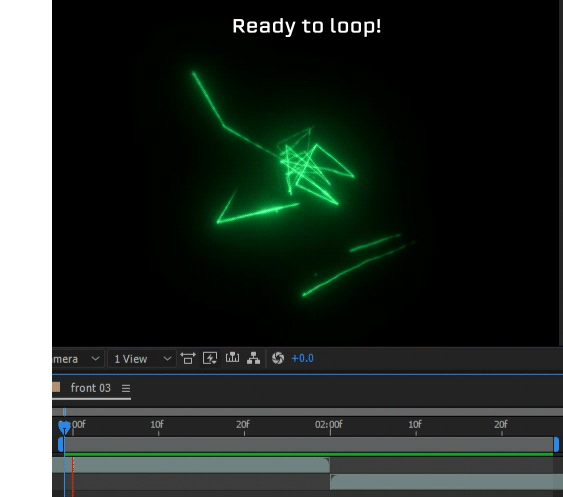The image size is (563, 497).
Task: Select the second layer bar in timeline
Action: coord(446,482)
